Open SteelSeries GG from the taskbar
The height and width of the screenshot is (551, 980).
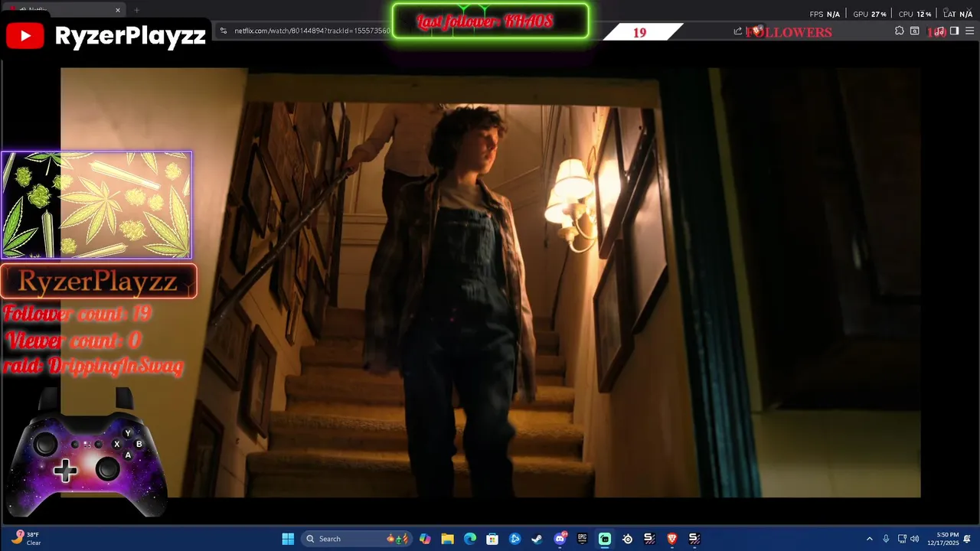(x=627, y=539)
